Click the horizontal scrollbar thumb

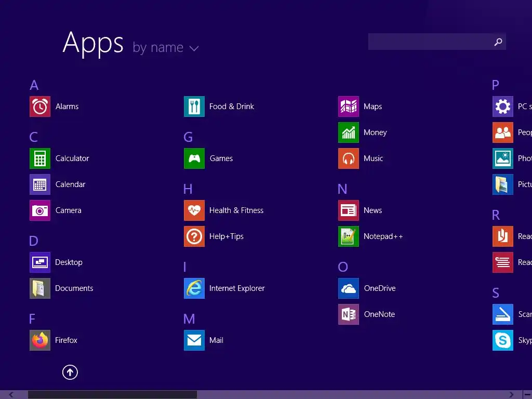112,395
